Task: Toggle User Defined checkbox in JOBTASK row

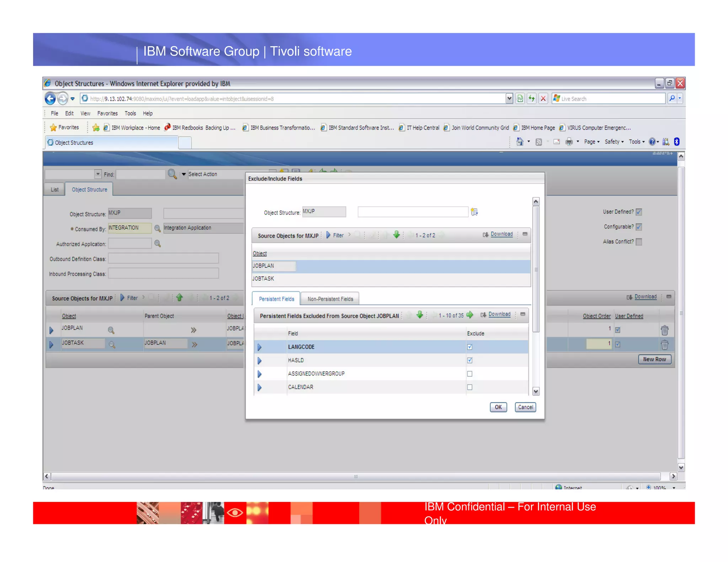Action: coord(618,344)
